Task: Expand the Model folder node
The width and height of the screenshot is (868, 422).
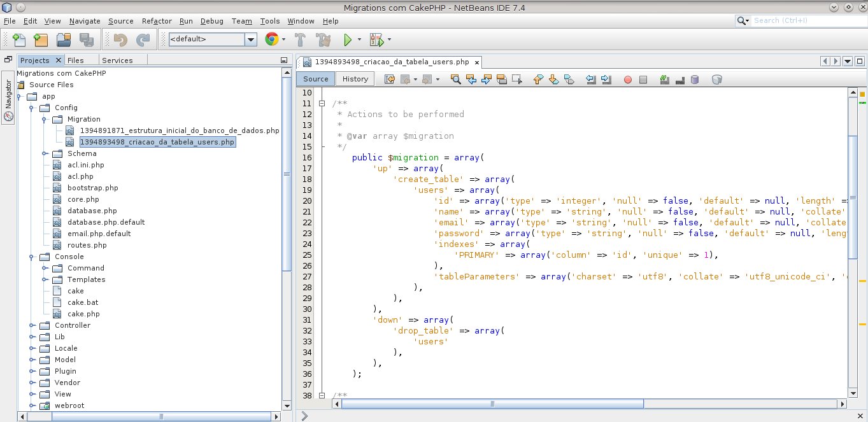Action: 32,360
